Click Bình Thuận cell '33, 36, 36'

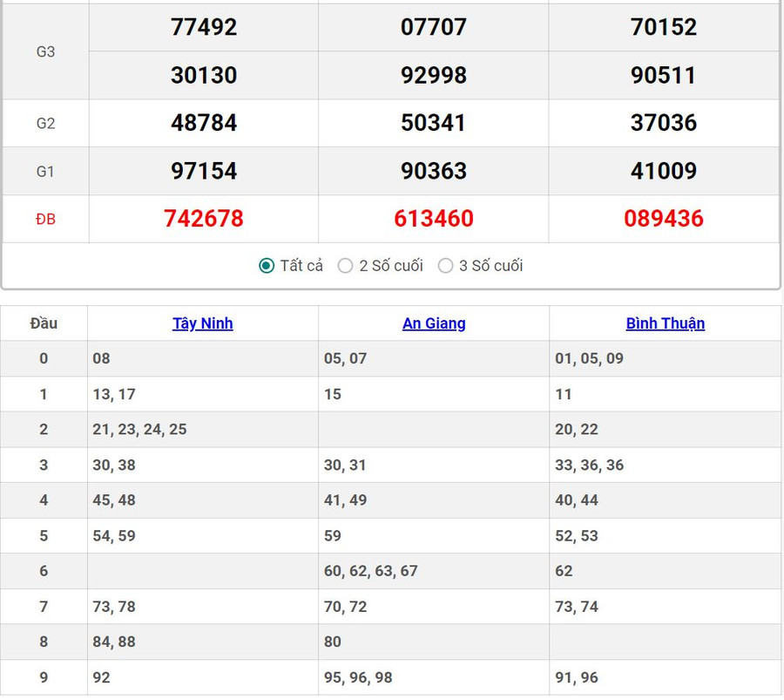590,466
